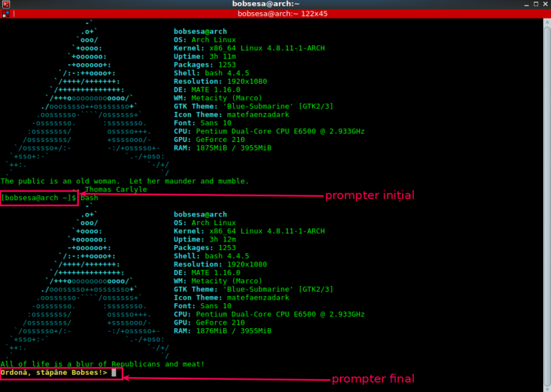Select the red title 'bobsesa@arch:~ 122x45'
This screenshot has width=551, height=392.
[283, 14]
